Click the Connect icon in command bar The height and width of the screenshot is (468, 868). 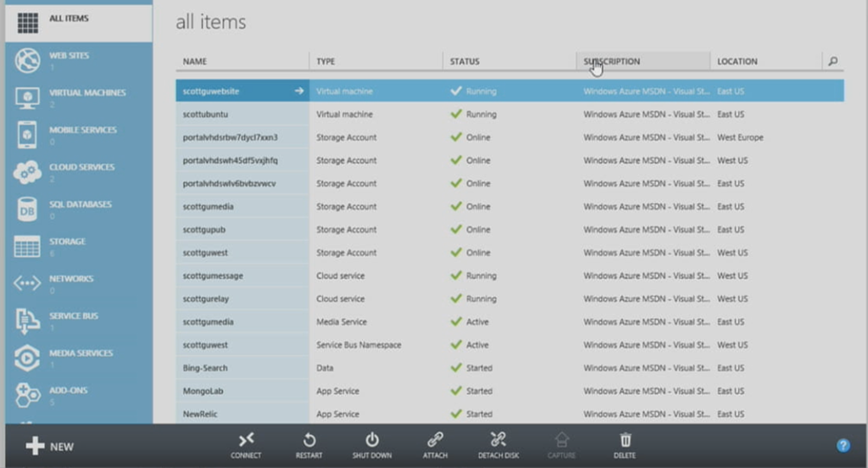[246, 440]
